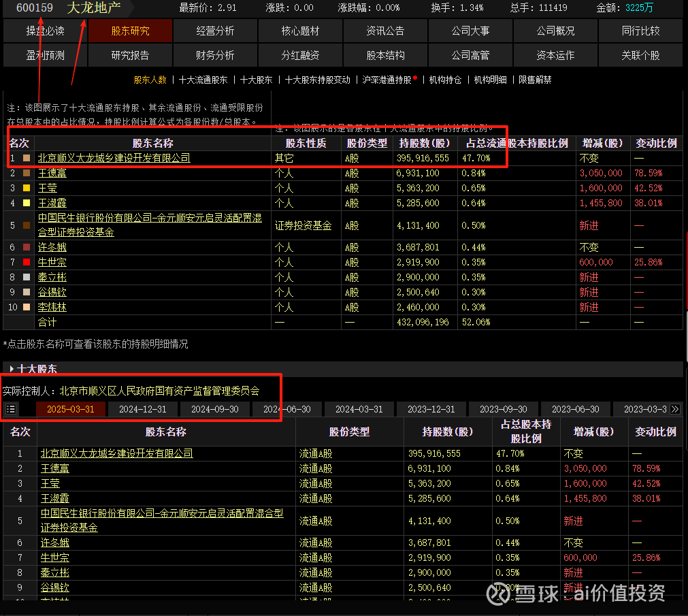Viewport: 688px width, 616px height.
Task: Switch to the 股东研究 tab
Action: [130, 31]
